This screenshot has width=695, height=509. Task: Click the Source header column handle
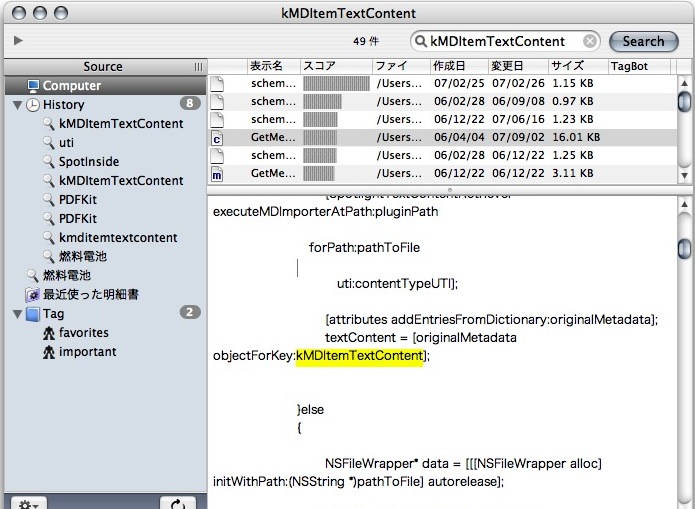[198, 67]
